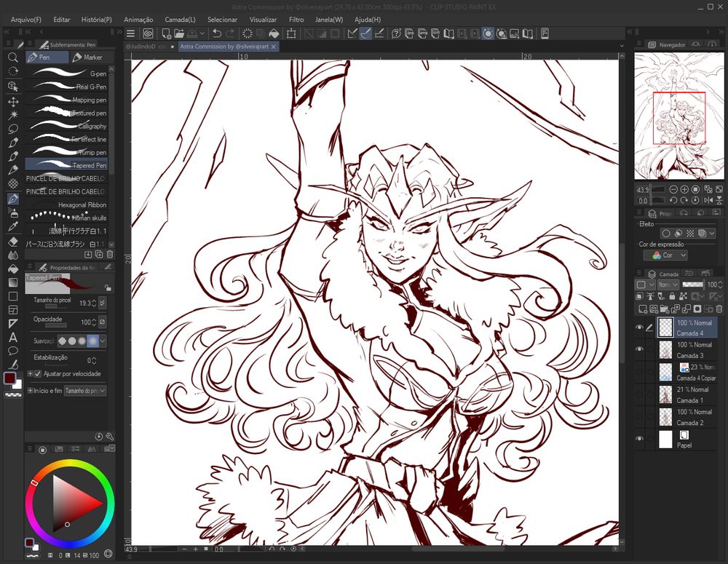This screenshot has width=728, height=564.
Task: Rotate canvas left in Navigator
Action: 673,201
